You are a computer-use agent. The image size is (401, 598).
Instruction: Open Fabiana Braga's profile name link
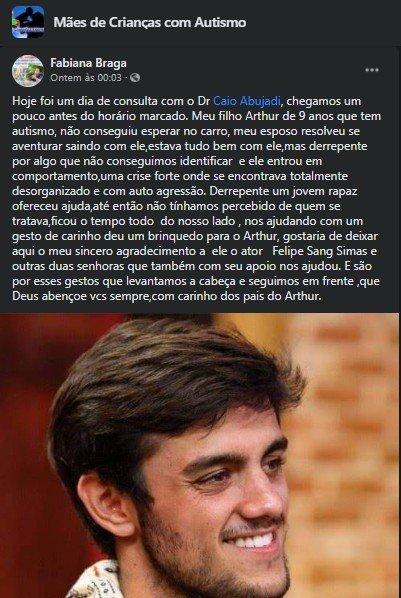pyautogui.click(x=89, y=63)
